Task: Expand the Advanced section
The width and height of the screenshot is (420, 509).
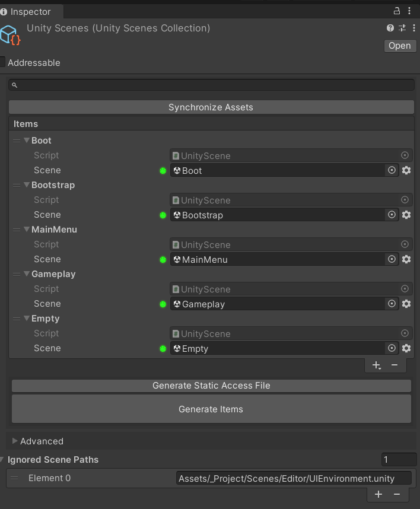Action: (15, 441)
